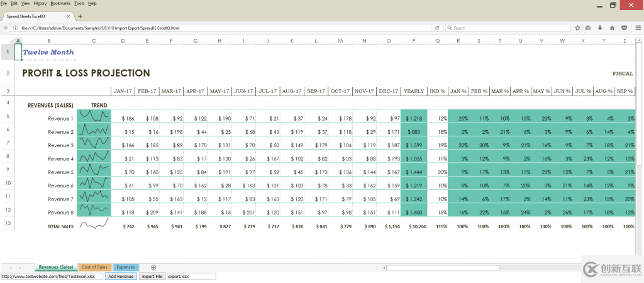Select the Revenue 8 row label
This screenshot has height=283, width=644.
pyautogui.click(x=61, y=213)
